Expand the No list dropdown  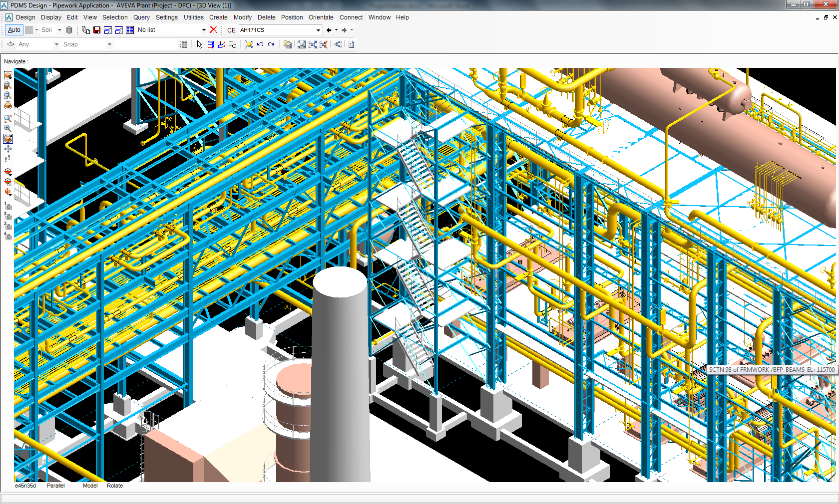pos(204,30)
